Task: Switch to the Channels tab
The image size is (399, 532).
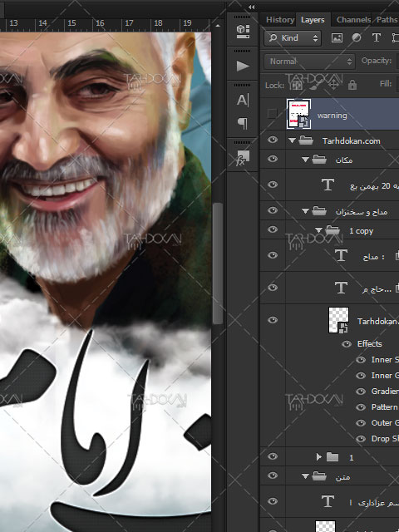Action: click(353, 20)
